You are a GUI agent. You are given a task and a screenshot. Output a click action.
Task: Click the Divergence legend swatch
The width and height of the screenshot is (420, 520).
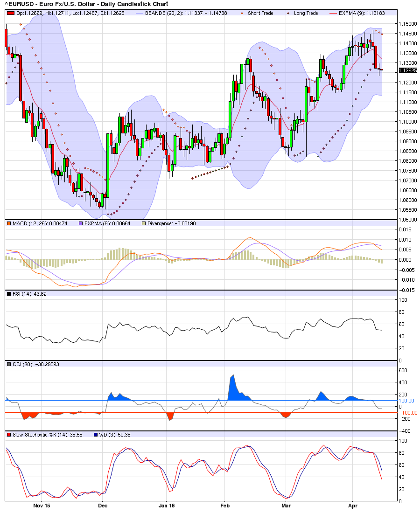coord(144,223)
